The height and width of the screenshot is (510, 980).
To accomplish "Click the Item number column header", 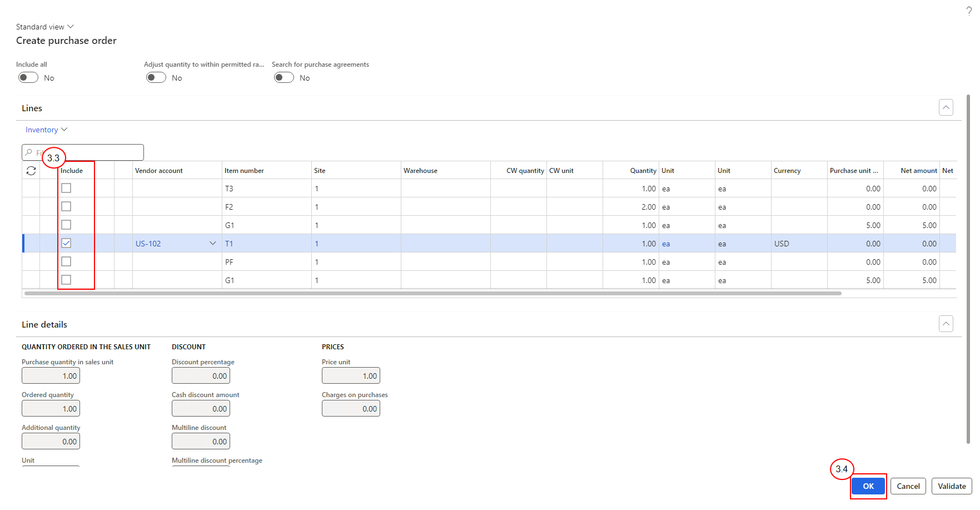I will [244, 171].
